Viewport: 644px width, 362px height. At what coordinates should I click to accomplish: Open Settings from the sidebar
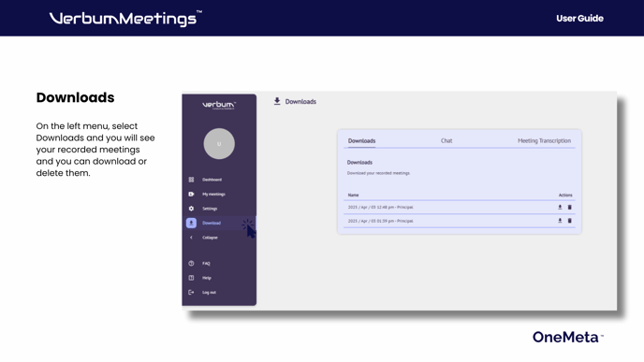pyautogui.click(x=210, y=209)
